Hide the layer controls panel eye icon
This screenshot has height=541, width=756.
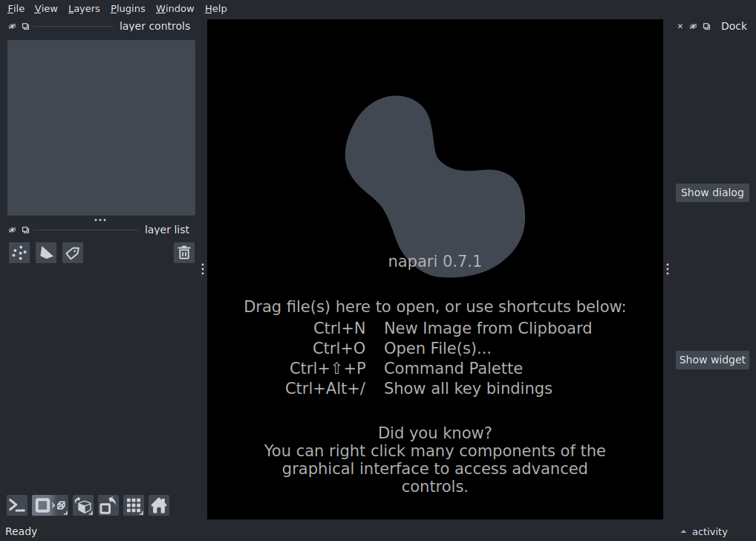[x=12, y=27]
